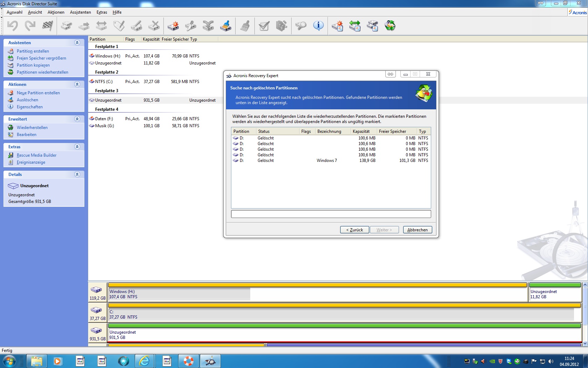The image size is (588, 368).
Task: Click the magnifier explore toolbar icon
Action: tap(301, 26)
